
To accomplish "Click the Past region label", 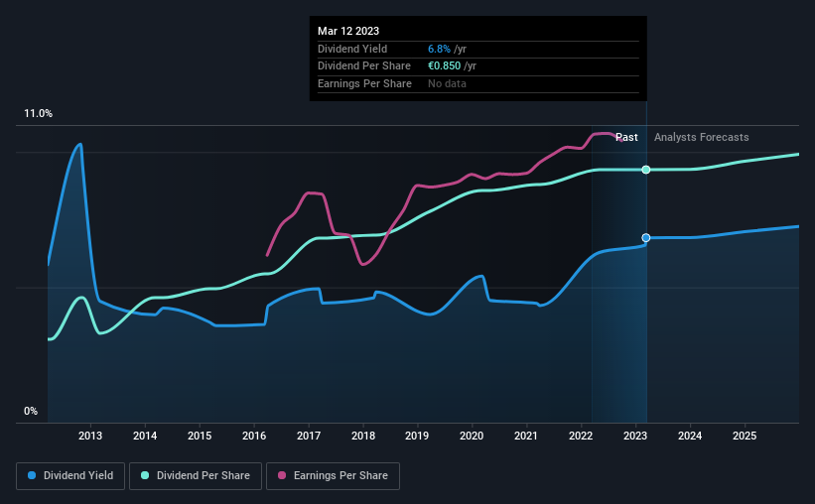I will [x=626, y=137].
